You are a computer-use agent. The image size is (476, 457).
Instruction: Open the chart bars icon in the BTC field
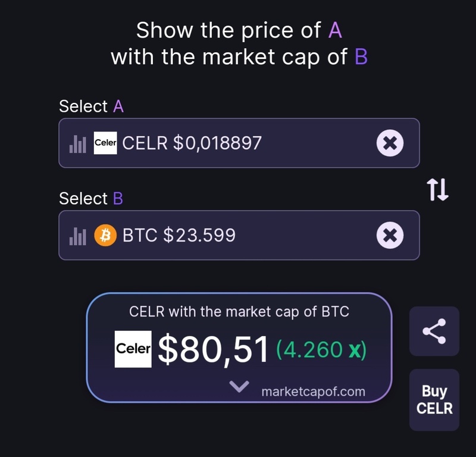(x=78, y=236)
